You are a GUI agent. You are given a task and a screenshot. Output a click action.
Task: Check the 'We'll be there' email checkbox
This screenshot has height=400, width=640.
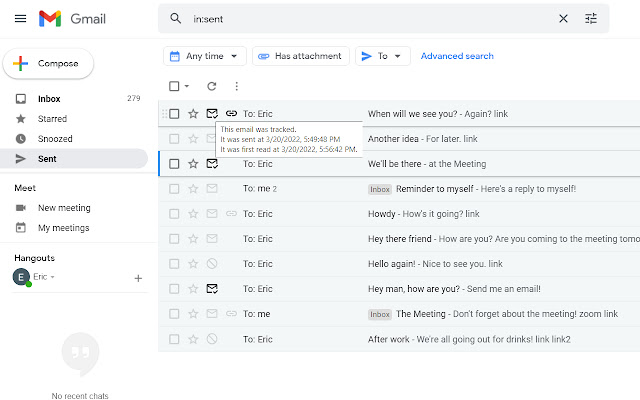(174, 164)
